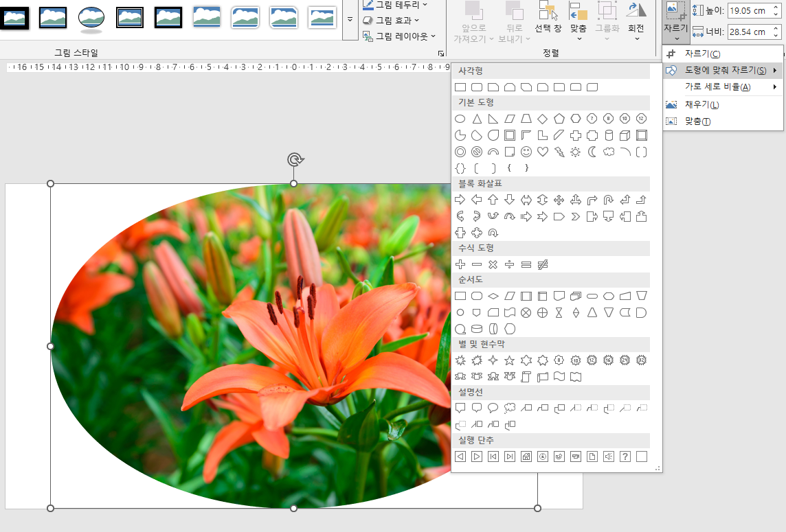Select the vertical scroll banner shape
This screenshot has width=786, height=532.
point(526,377)
